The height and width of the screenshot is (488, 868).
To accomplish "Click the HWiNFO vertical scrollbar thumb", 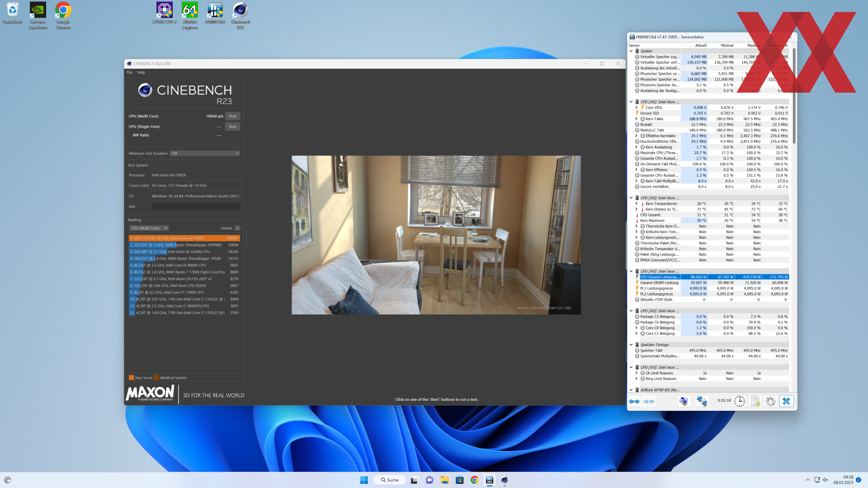I will click(794, 96).
